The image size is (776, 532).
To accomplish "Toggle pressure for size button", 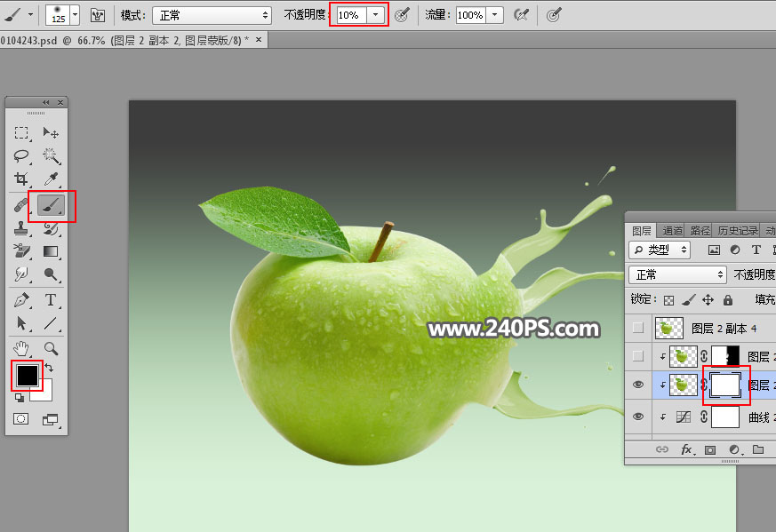I will point(553,15).
